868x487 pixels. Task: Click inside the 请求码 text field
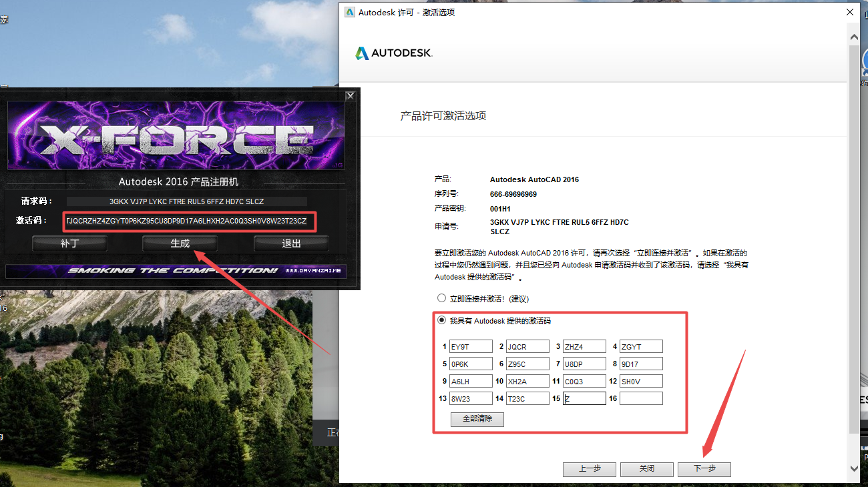coord(187,201)
